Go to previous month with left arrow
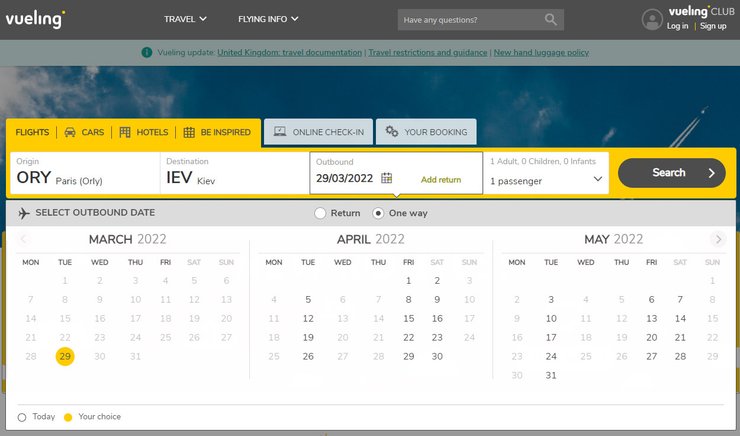This screenshot has width=740, height=436. [x=24, y=239]
